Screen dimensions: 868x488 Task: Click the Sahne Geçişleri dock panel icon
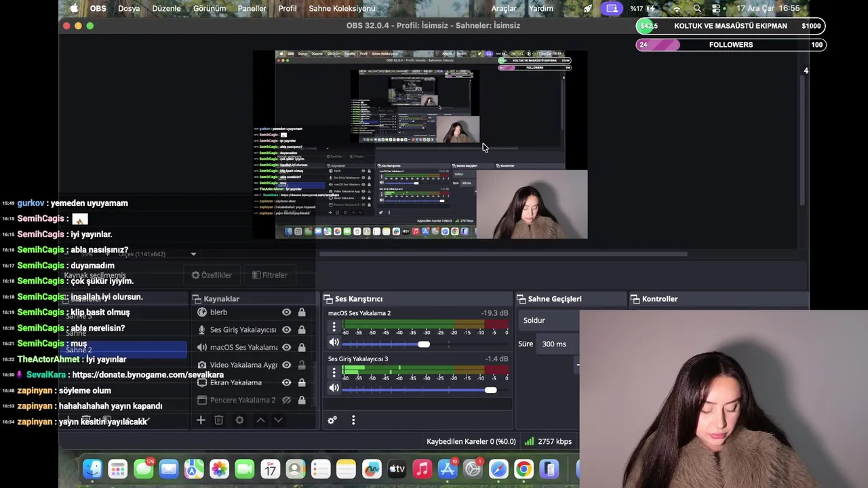point(521,299)
